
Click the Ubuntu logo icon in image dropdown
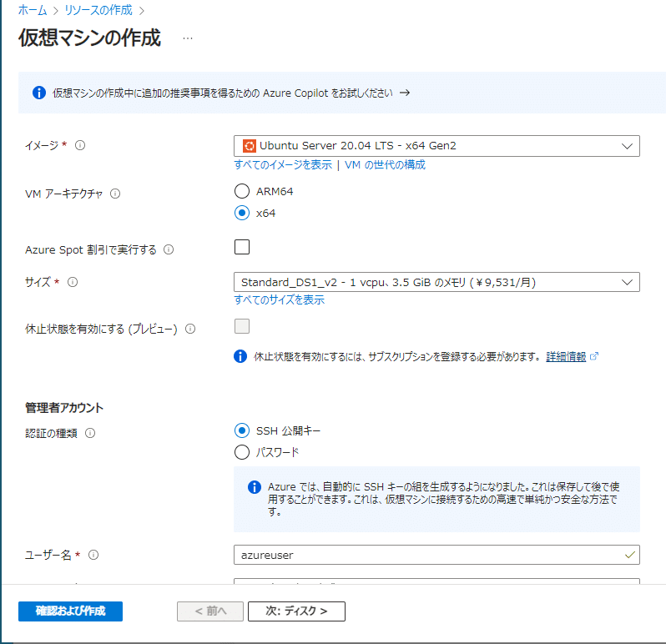click(x=250, y=146)
